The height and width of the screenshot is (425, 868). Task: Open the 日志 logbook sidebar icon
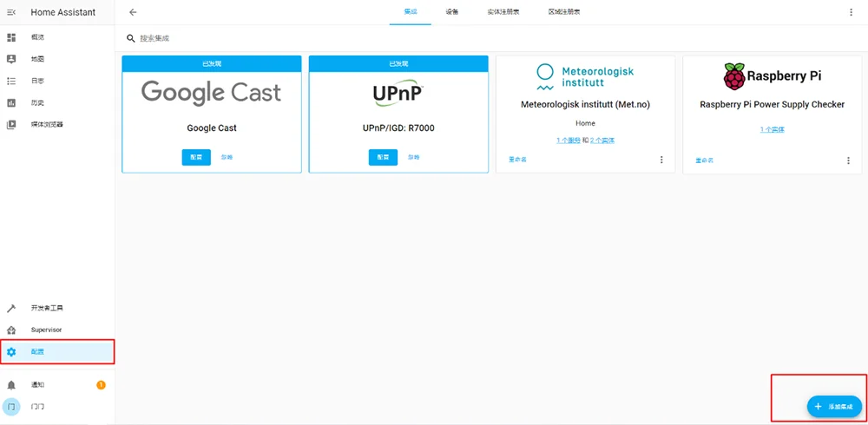pyautogui.click(x=11, y=81)
